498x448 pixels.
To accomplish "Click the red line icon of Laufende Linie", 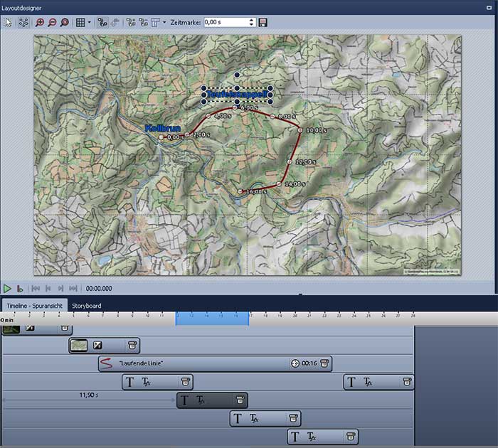I will tap(107, 363).
